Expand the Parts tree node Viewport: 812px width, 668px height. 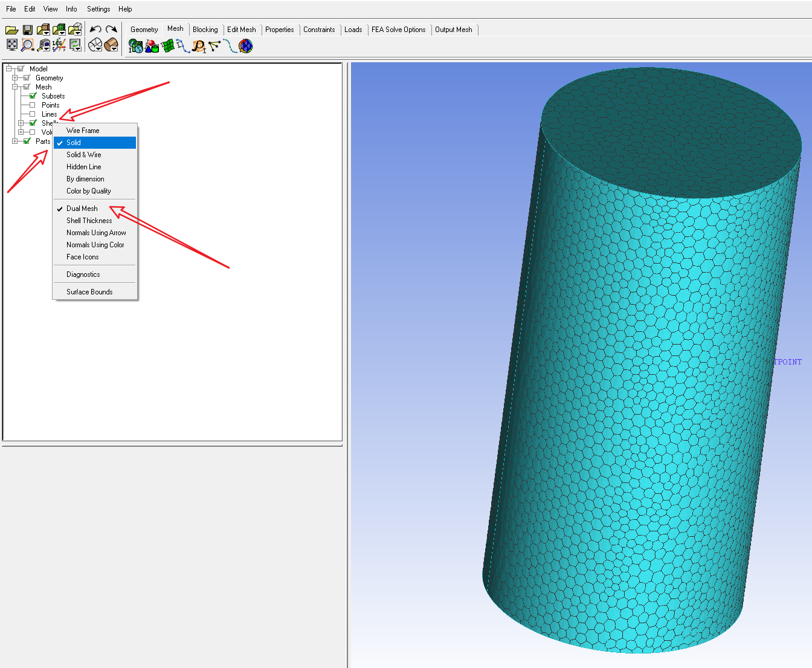point(14,141)
